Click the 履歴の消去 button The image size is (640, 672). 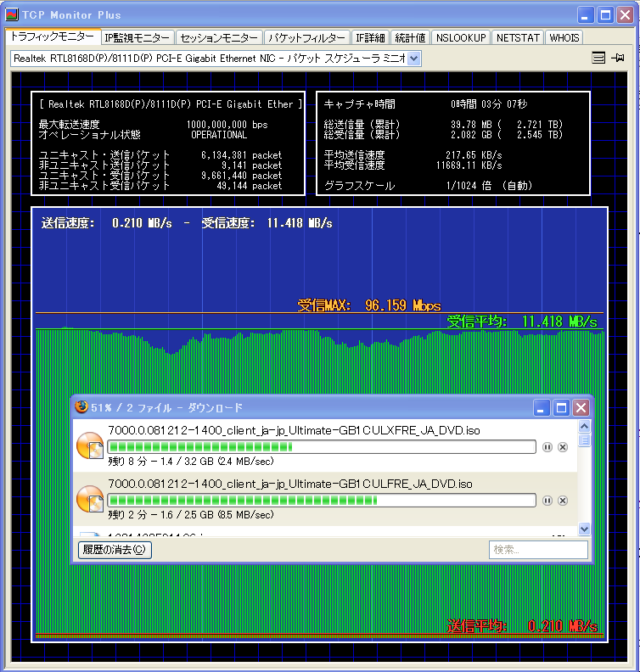point(115,550)
